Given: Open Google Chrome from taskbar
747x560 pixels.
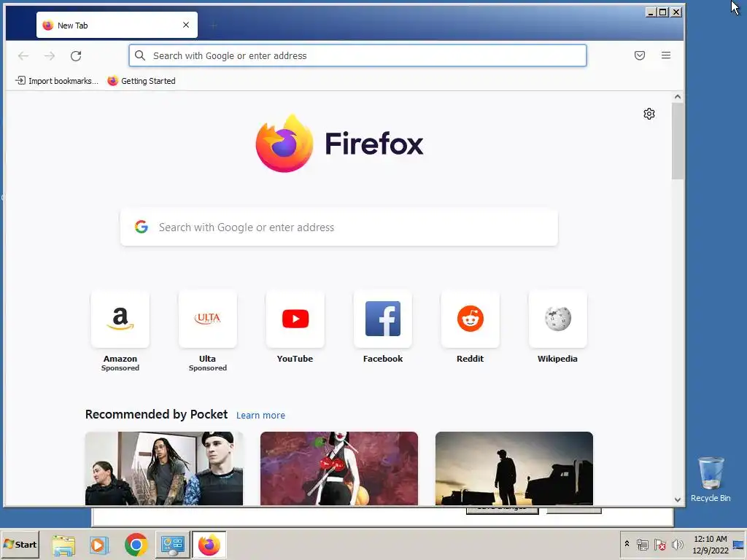Looking at the screenshot, I should (x=136, y=545).
